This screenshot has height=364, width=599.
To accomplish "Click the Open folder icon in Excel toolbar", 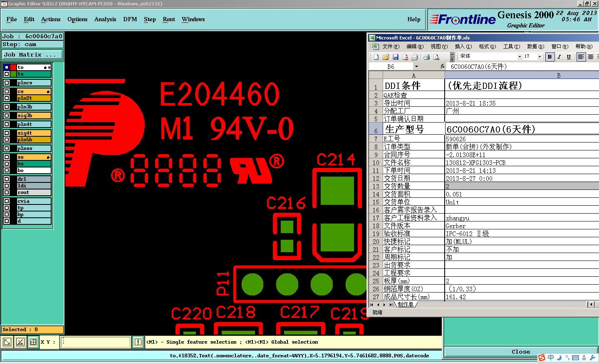I will tap(386, 57).
